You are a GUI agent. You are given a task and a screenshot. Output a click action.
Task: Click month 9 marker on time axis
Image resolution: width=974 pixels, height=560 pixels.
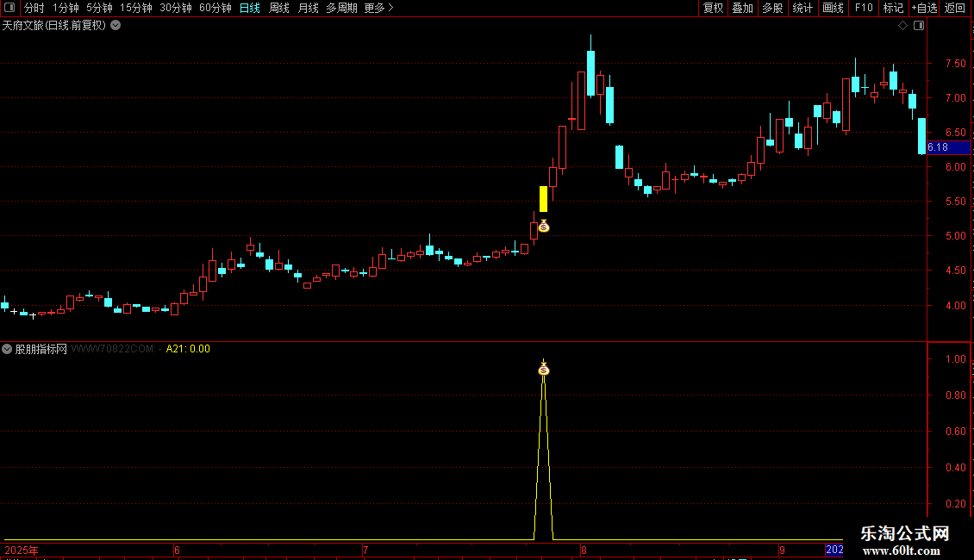(x=782, y=550)
